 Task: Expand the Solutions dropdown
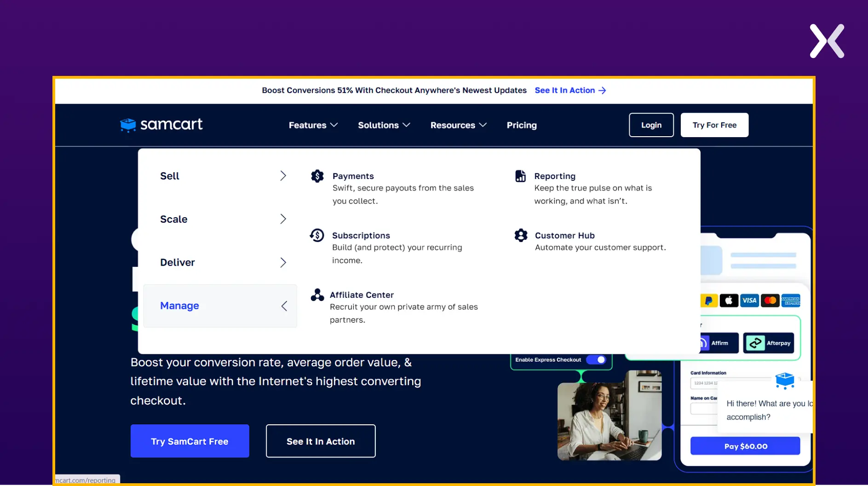384,125
